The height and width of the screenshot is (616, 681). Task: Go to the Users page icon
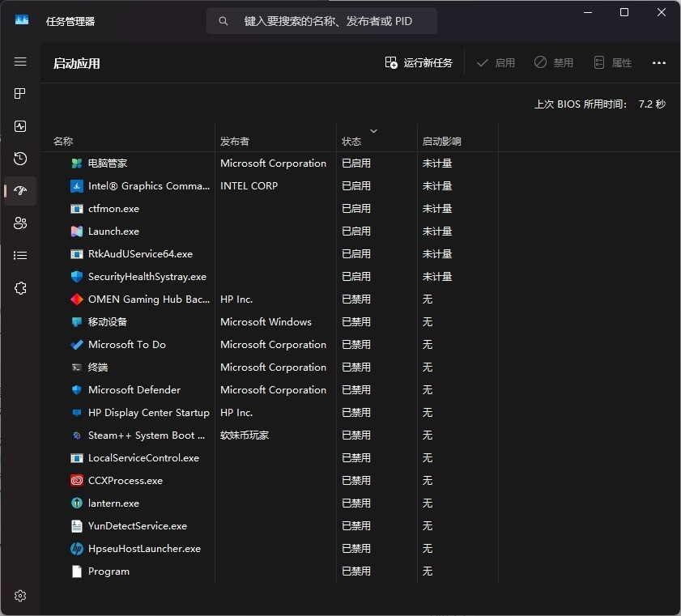pyautogui.click(x=20, y=223)
